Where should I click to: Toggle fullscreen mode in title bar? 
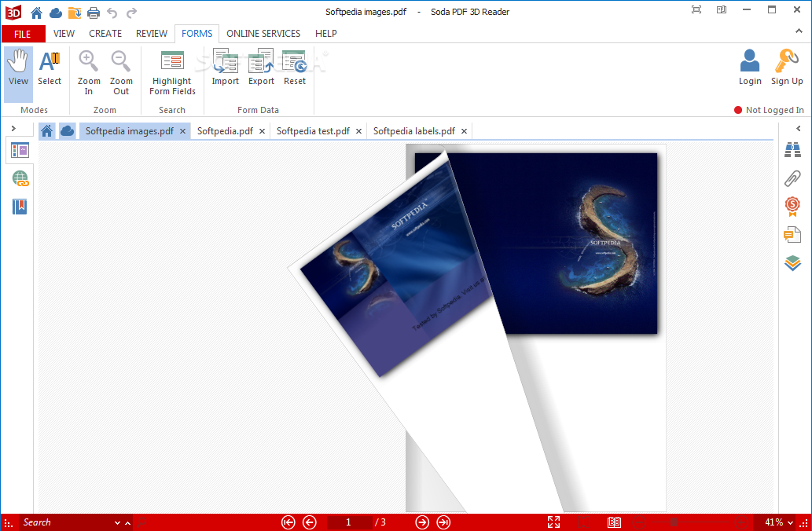(x=696, y=10)
